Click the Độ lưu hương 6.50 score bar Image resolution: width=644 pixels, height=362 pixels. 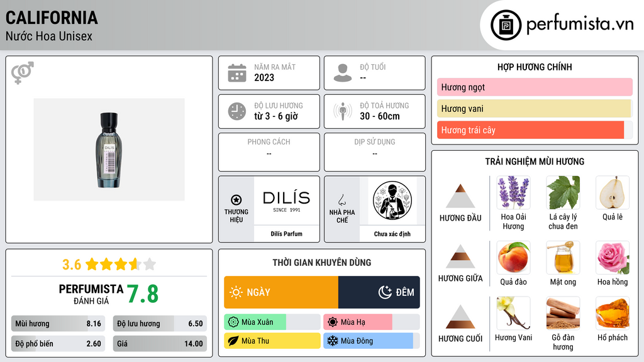[160, 324]
